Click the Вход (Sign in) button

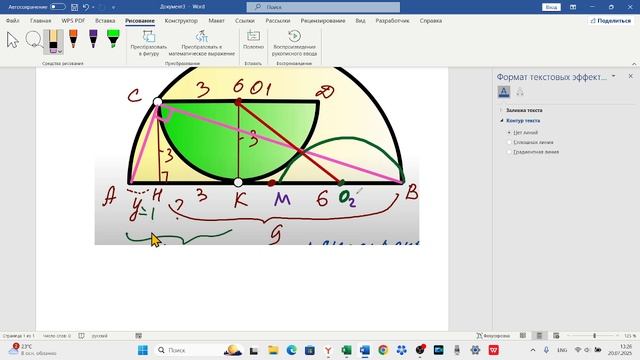pos(551,7)
